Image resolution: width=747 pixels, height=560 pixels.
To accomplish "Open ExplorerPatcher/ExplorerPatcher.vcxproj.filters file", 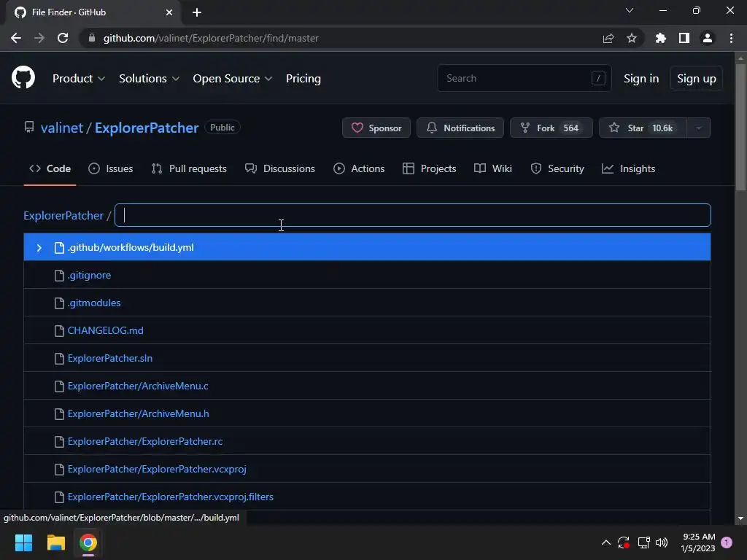I will point(171,497).
